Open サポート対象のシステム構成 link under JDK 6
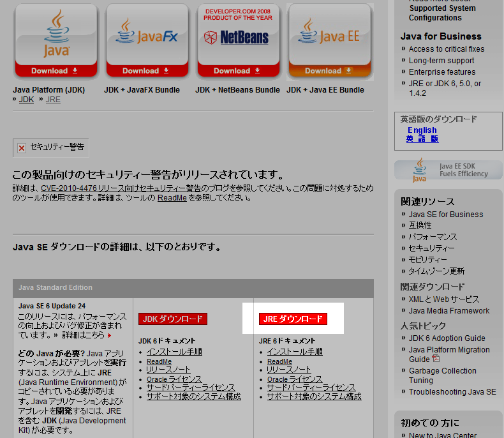Viewport: 504px width, 438px height. 193,396
